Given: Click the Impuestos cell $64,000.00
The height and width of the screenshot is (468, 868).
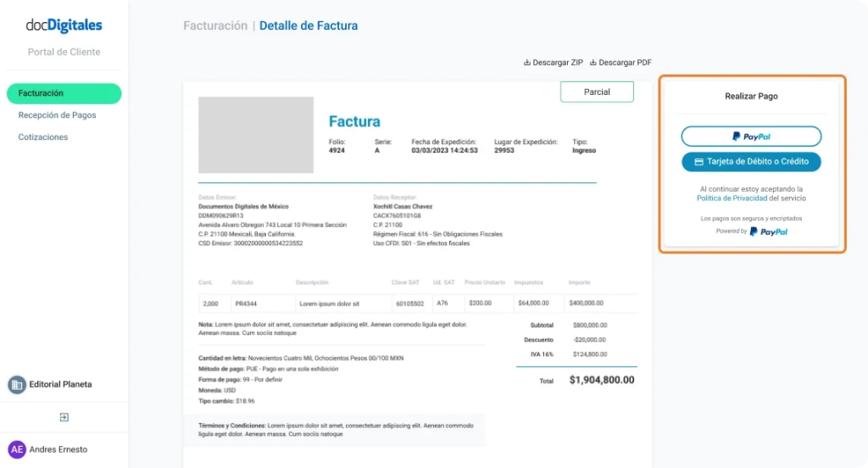Looking at the screenshot, I should pyautogui.click(x=539, y=304).
